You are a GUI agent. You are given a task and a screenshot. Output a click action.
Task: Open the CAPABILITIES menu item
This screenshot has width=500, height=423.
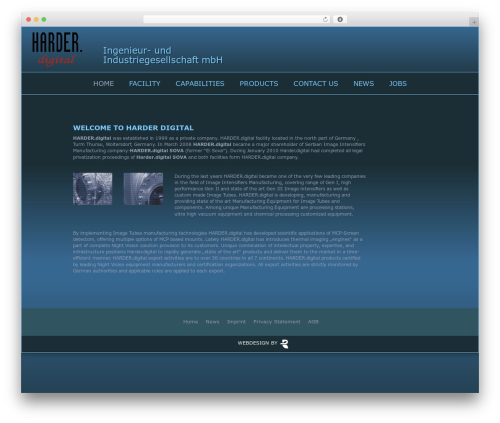tap(200, 84)
